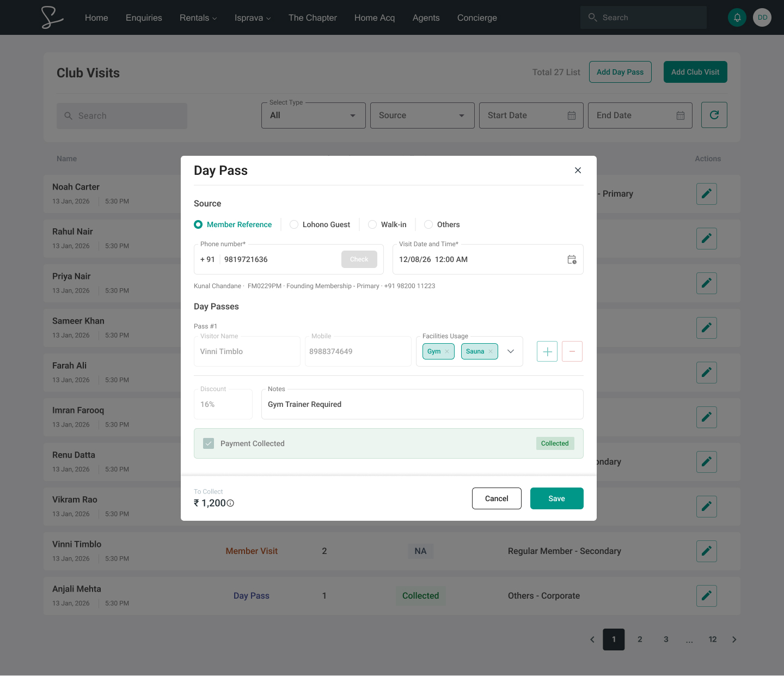The height and width of the screenshot is (676, 784).
Task: Click the company logo in the navbar
Action: coord(52,17)
